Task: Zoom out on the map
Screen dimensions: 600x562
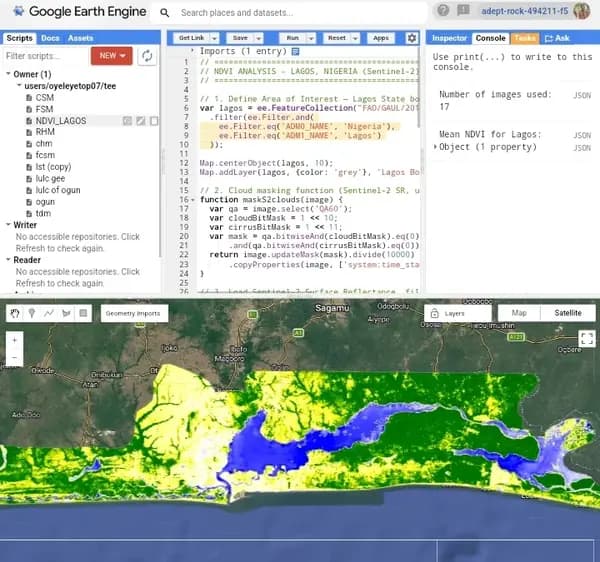Action: (x=15, y=357)
